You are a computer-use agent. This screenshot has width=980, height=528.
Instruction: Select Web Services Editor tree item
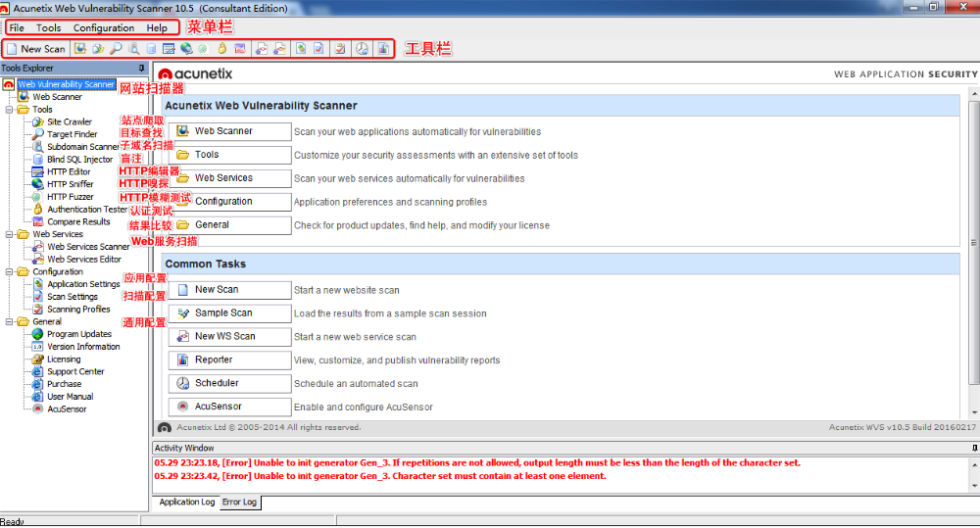[x=83, y=260]
